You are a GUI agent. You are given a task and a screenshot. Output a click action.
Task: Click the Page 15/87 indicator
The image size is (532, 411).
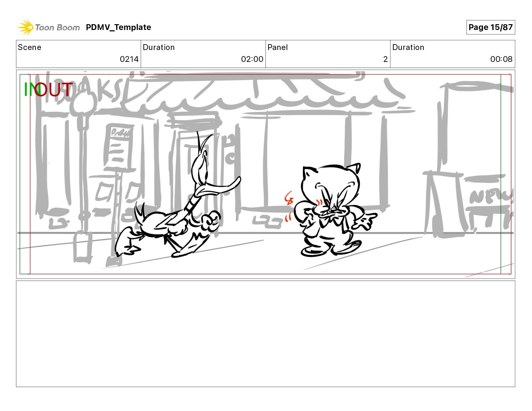click(490, 27)
